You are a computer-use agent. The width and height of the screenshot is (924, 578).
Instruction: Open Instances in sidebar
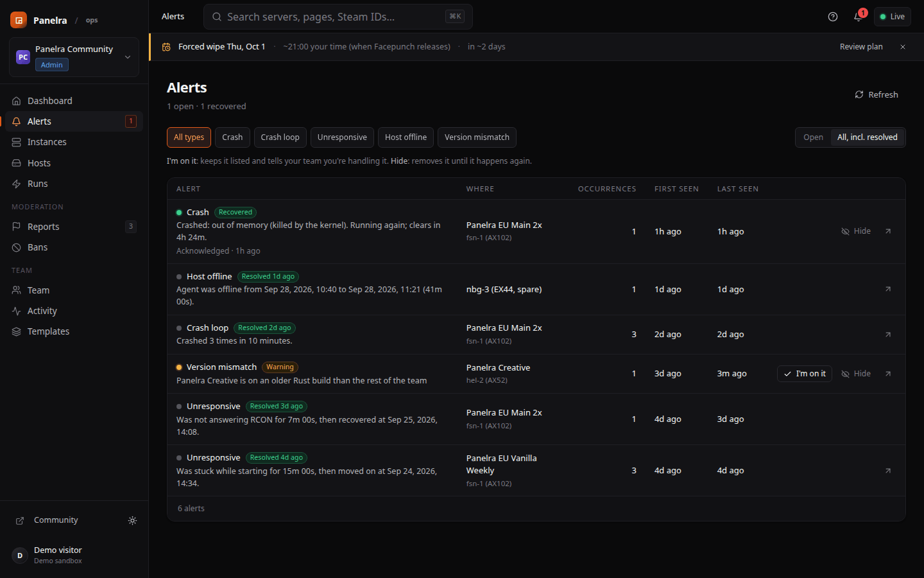point(74,142)
